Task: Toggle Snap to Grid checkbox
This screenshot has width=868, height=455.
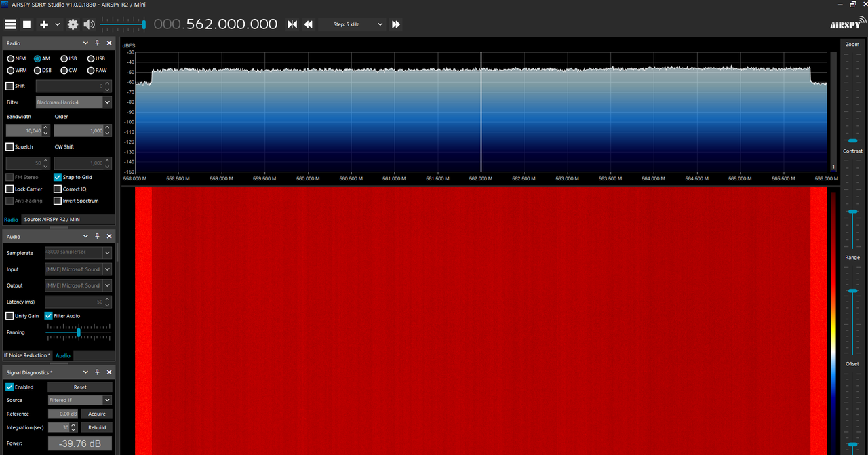Action: [x=58, y=177]
